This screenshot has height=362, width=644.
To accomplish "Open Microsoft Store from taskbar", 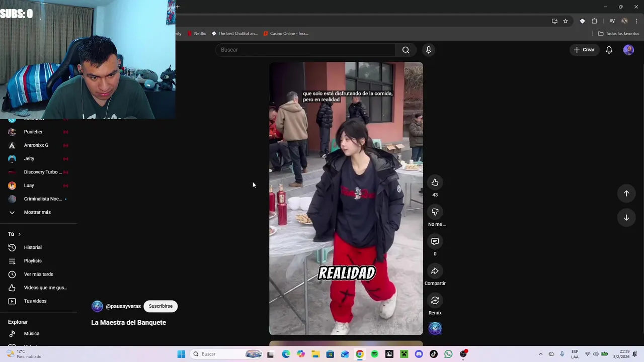I will [330, 354].
